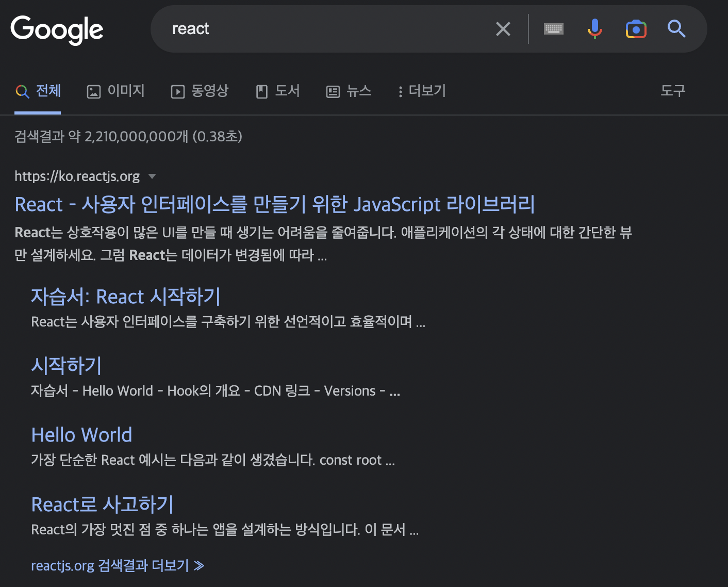Viewport: 728px width, 587px height.
Task: Switch to the 동영상 tab
Action: point(200,91)
